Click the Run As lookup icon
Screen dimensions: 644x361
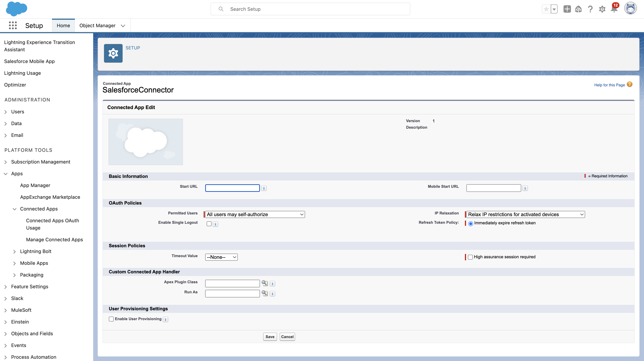click(x=264, y=293)
